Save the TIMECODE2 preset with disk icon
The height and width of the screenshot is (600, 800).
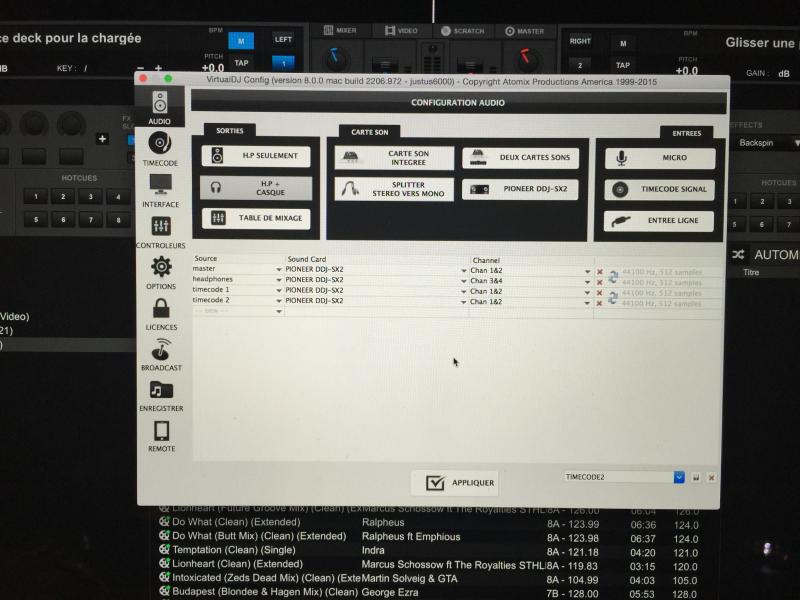[696, 478]
